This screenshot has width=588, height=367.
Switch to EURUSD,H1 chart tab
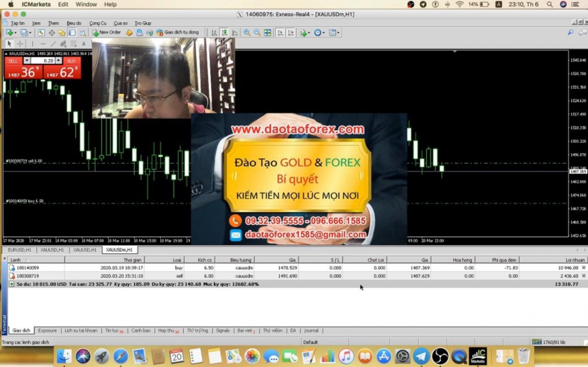20,250
